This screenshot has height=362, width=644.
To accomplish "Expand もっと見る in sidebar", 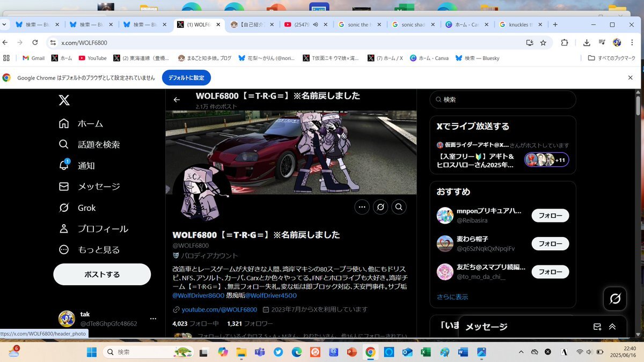I will [x=89, y=249].
